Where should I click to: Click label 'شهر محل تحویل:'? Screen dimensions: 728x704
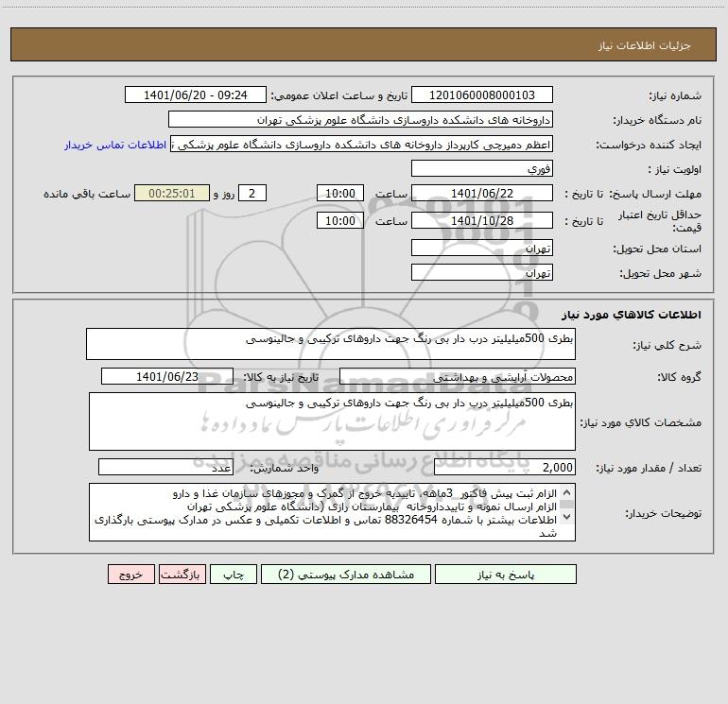coord(660,273)
